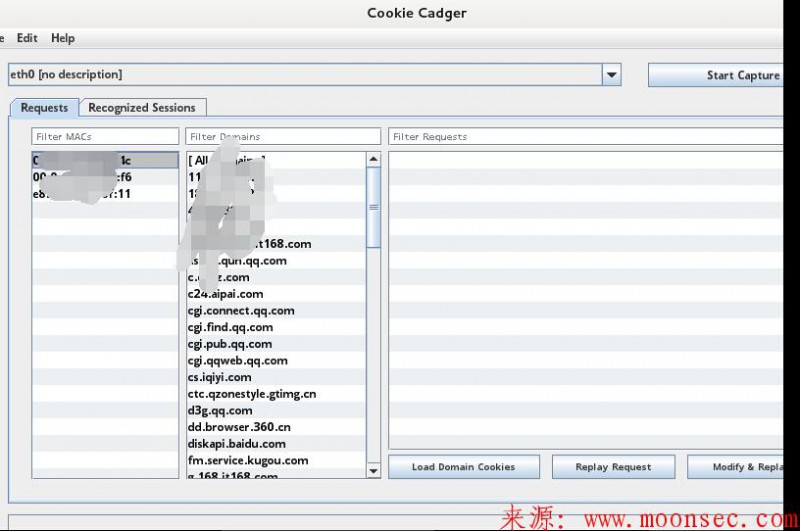This screenshot has width=800, height=531.
Task: Select fm.service.kugou.com in the domain list
Action: (x=276, y=460)
